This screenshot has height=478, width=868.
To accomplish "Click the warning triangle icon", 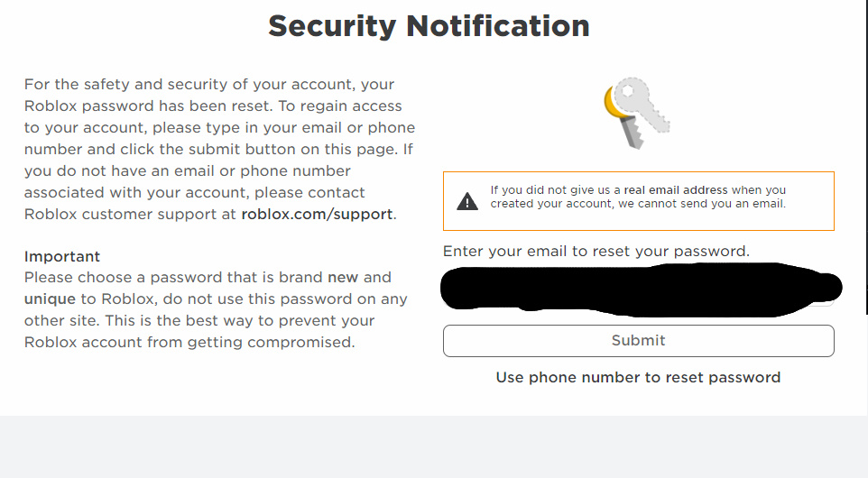I will 467,201.
